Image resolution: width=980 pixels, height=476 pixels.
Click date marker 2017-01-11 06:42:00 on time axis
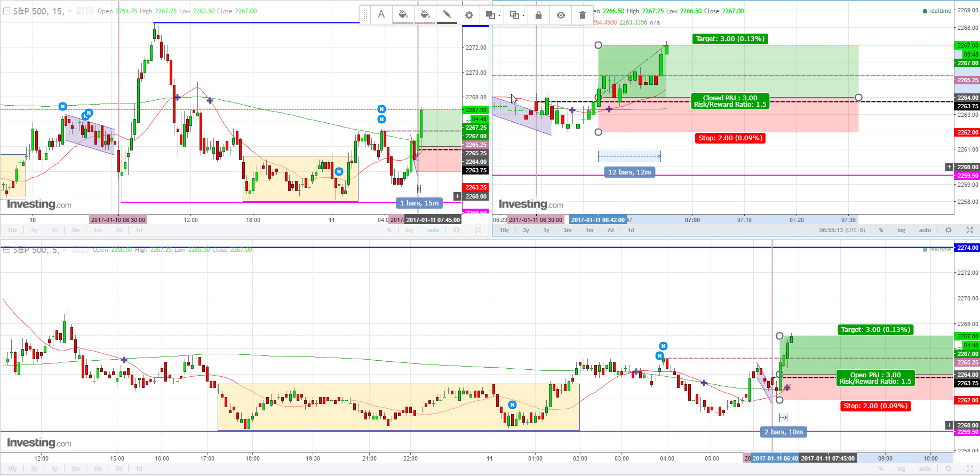click(598, 220)
